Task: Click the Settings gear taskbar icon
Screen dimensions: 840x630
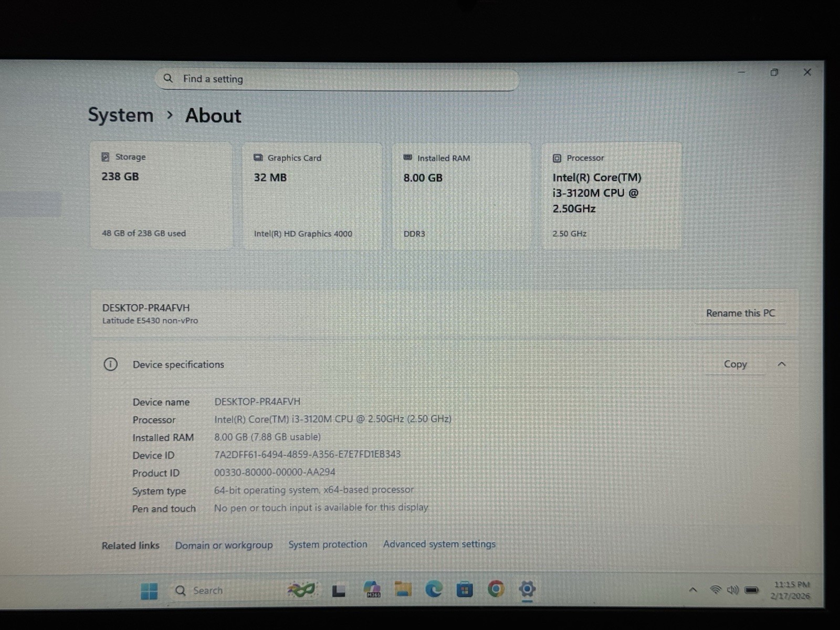Action: pos(527,589)
